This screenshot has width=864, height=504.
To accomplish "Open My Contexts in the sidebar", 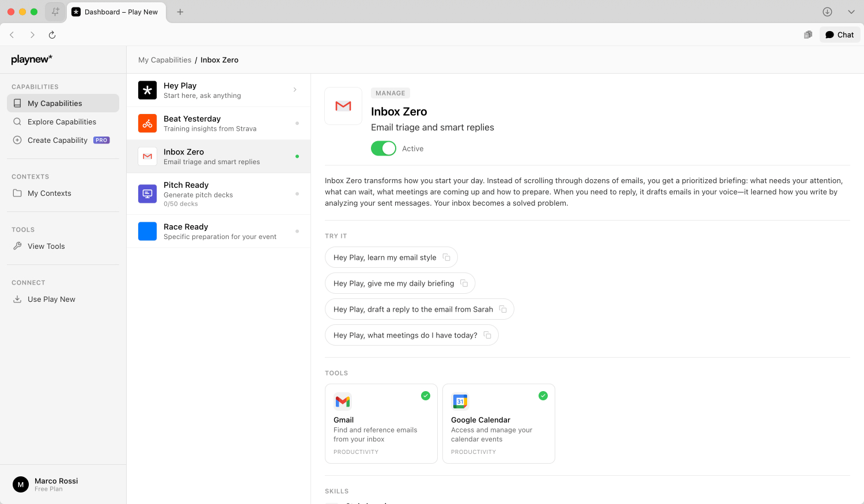I will (50, 194).
